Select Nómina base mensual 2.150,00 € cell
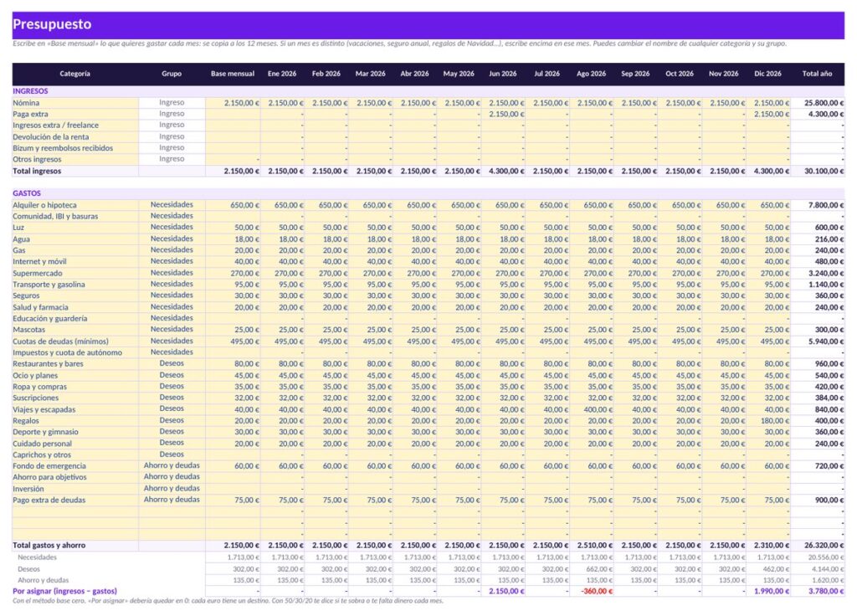This screenshot has width=857, height=616. (233, 103)
